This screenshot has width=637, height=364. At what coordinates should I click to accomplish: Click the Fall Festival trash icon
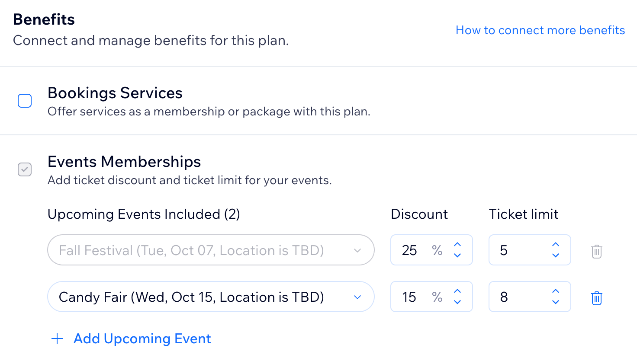596,251
